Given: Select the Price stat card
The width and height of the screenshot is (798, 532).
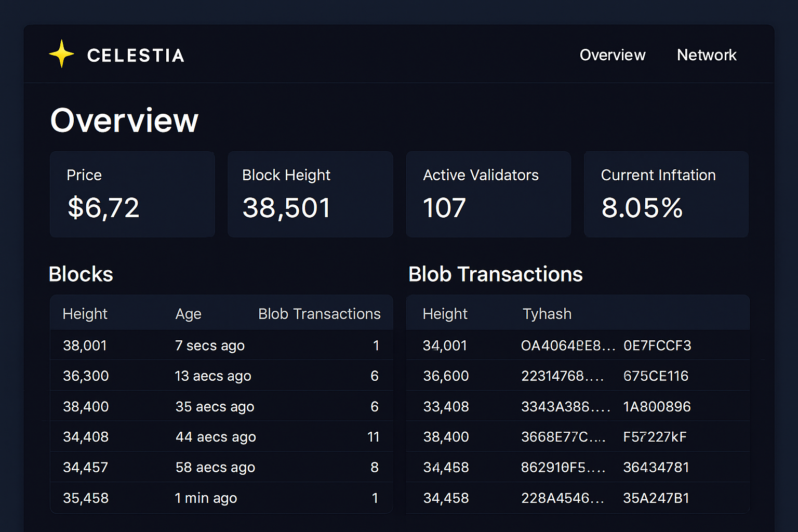Looking at the screenshot, I should pos(131,194).
